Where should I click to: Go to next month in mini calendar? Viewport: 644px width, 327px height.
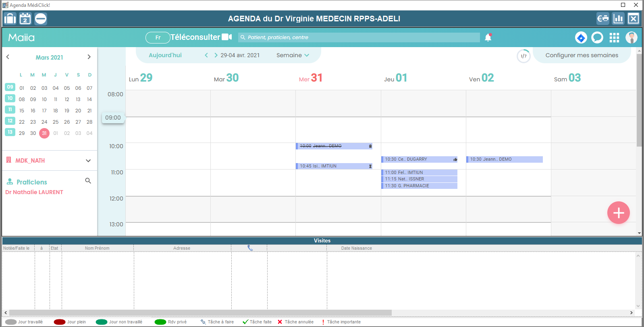(89, 57)
